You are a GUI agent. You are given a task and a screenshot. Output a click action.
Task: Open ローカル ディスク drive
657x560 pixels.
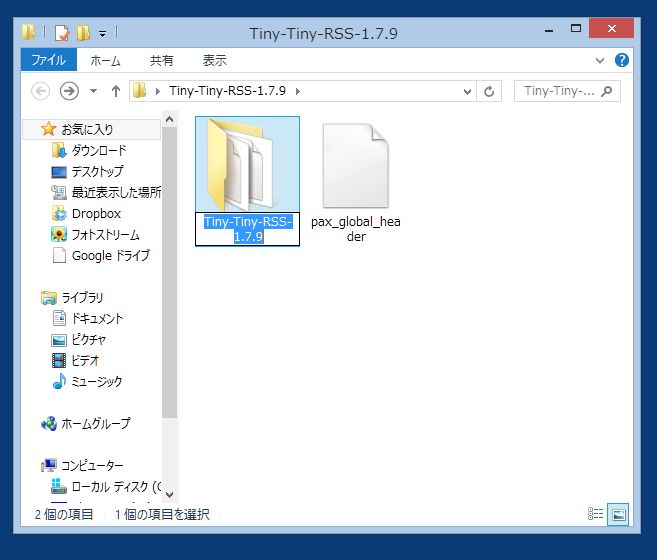point(116,487)
